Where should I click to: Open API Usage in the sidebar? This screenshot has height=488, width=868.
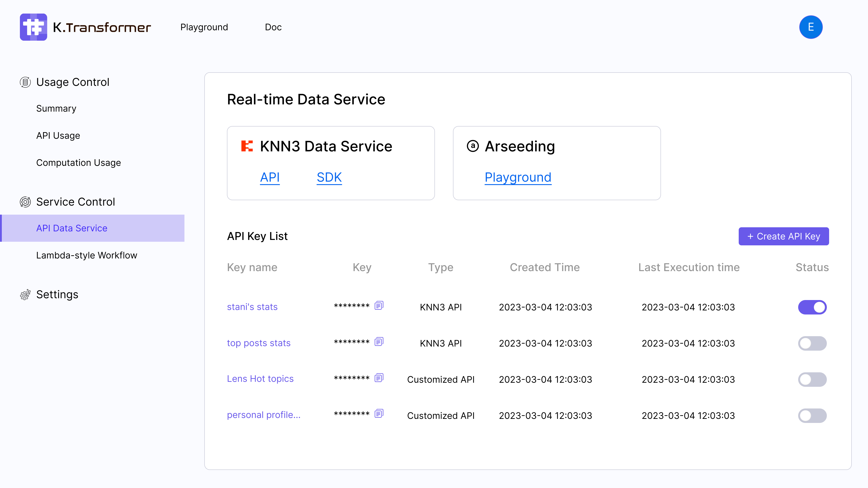(x=58, y=135)
